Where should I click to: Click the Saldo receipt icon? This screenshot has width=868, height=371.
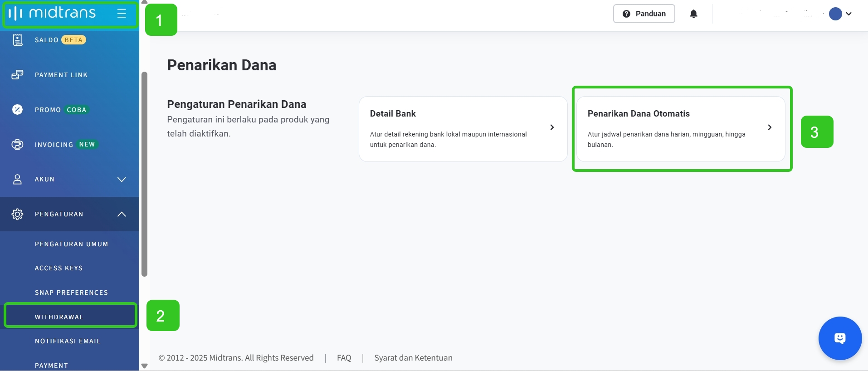(x=17, y=40)
